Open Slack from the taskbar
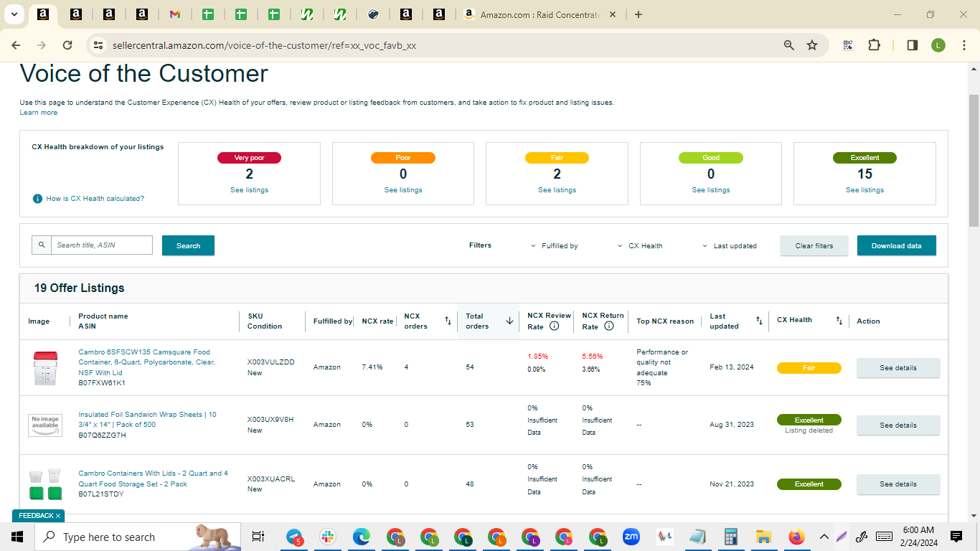This screenshot has height=551, width=980. tap(328, 537)
